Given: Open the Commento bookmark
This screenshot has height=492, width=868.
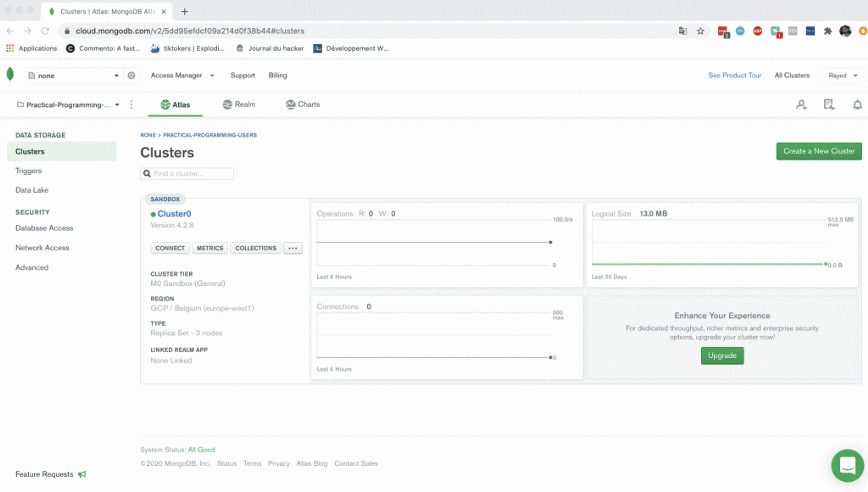Looking at the screenshot, I should click(x=103, y=48).
